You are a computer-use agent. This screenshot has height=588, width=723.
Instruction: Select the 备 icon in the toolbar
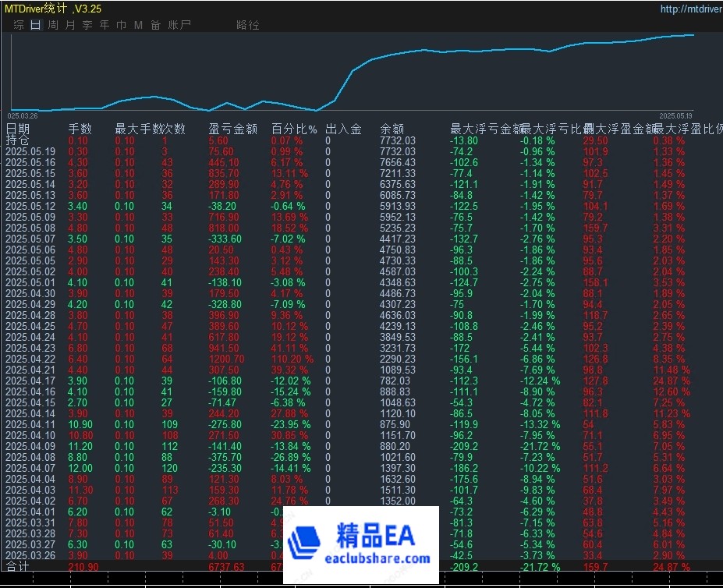point(154,24)
